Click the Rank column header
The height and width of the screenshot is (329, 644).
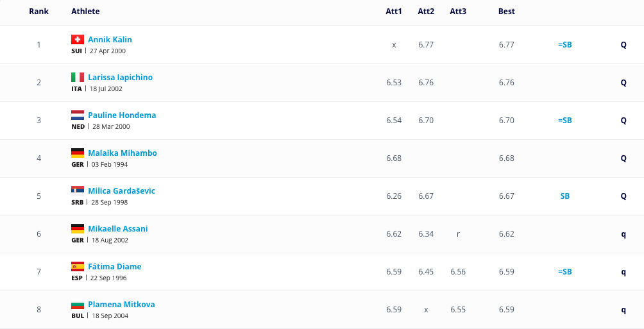pyautogui.click(x=38, y=12)
